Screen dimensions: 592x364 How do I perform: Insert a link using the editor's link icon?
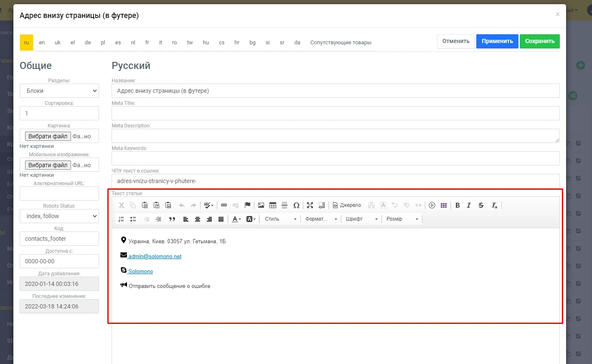coord(224,205)
